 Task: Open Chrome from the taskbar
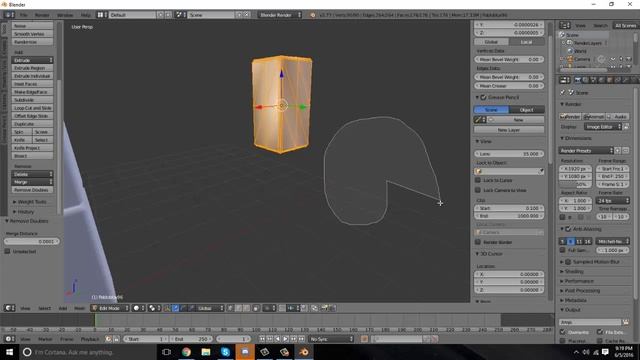[186, 352]
